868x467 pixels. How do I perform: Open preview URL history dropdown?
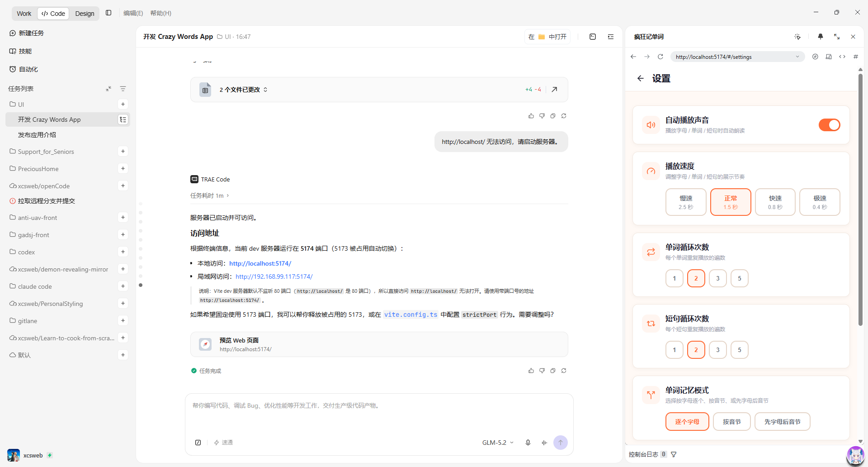tap(797, 57)
